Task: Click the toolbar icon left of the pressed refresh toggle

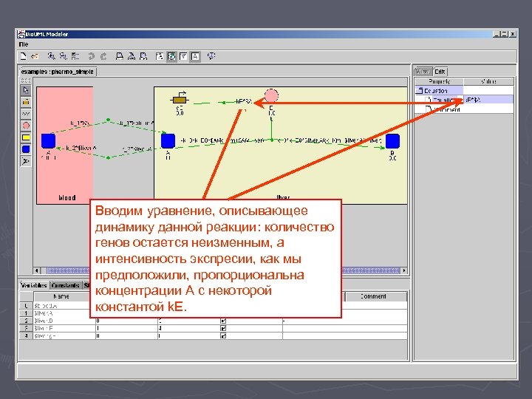Action: (160, 56)
